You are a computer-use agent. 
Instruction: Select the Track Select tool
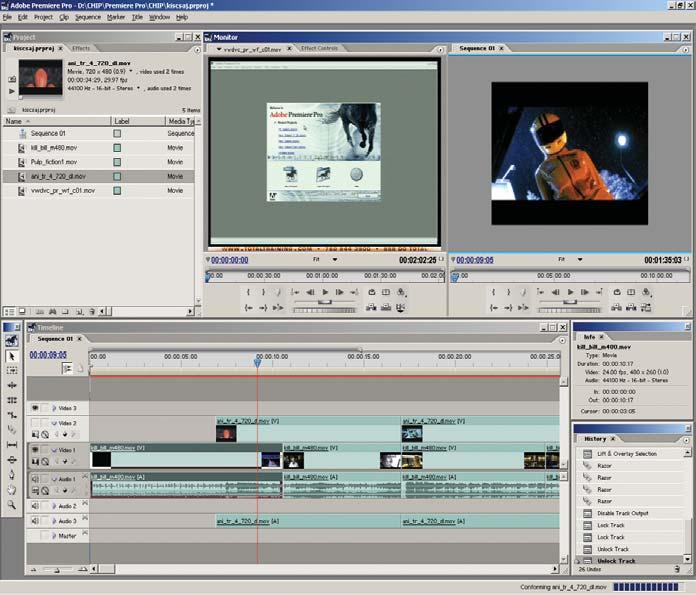(x=12, y=370)
